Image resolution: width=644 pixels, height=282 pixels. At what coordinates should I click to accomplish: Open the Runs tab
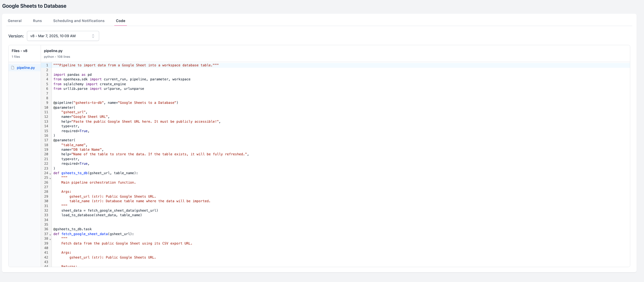37,21
